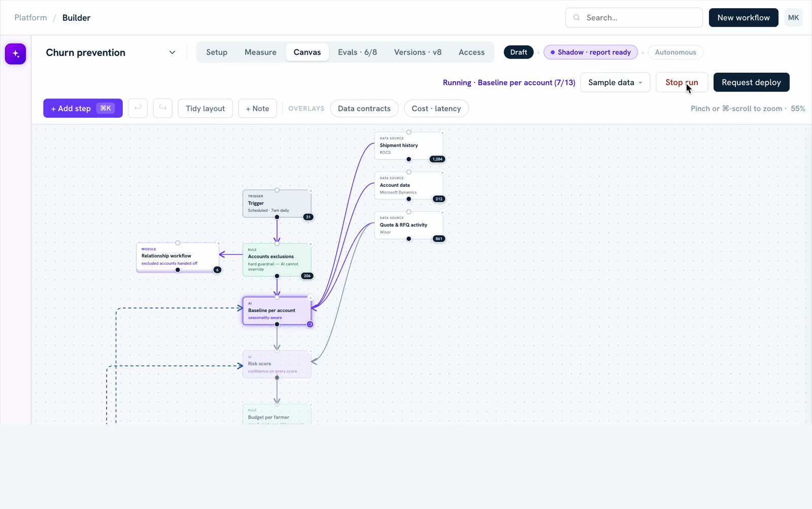Click the 1,284 badge on Shipment history
This screenshot has width=812, height=509.
437,159
